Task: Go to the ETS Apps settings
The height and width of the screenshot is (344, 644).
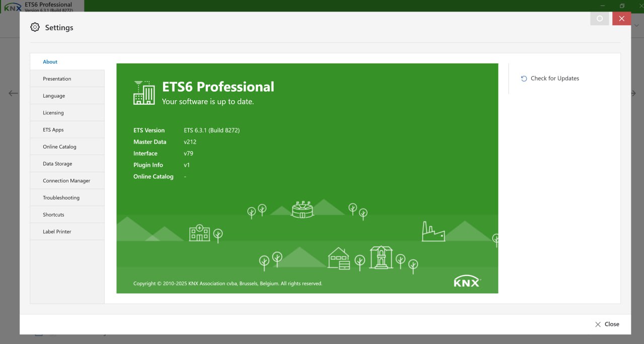Action: point(53,130)
